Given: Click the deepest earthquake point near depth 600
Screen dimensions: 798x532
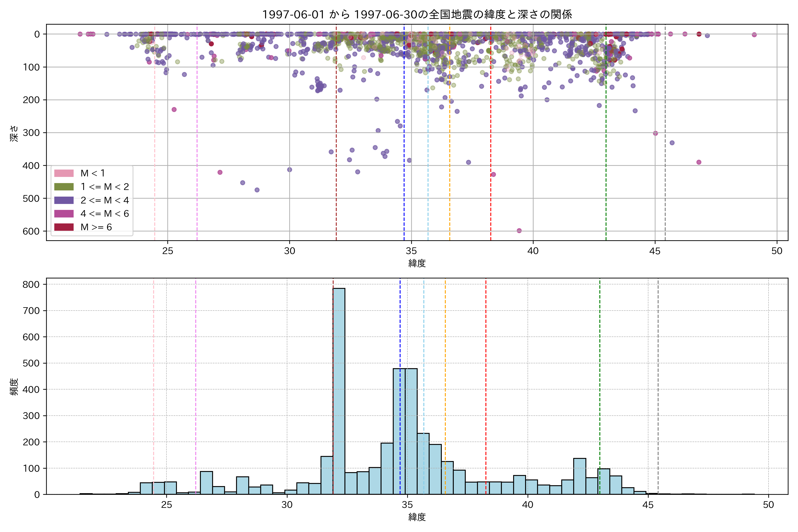Looking at the screenshot, I should [x=519, y=231].
